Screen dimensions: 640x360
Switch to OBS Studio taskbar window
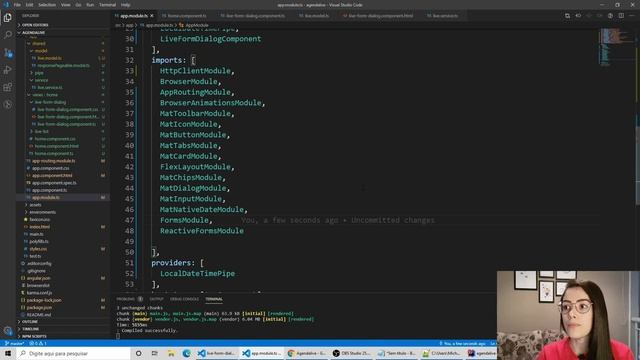pos(351,353)
